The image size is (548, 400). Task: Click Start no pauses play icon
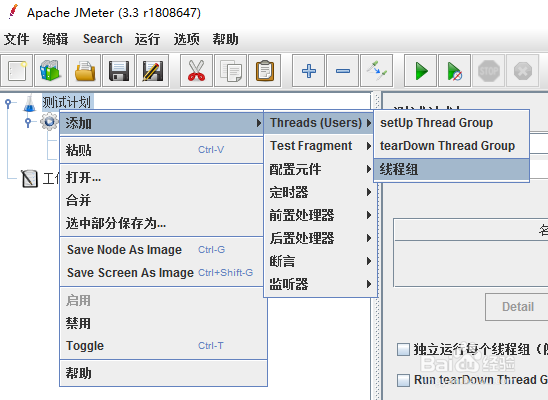pos(454,71)
